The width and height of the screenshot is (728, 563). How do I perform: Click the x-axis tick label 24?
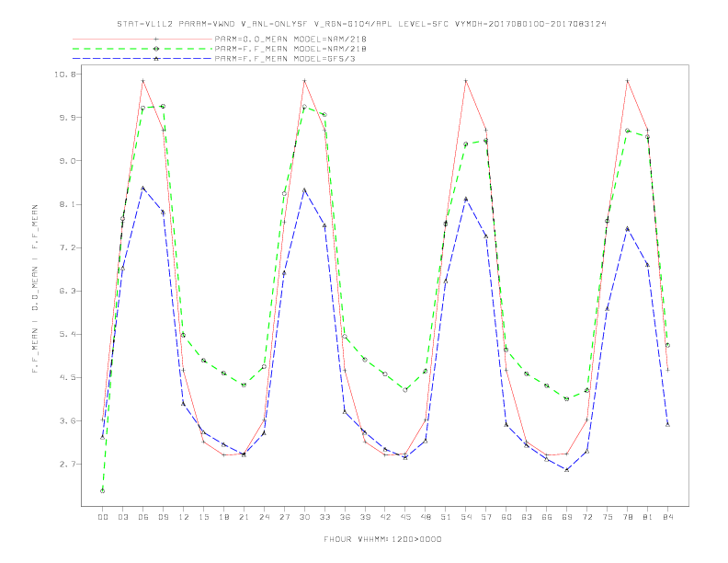click(x=264, y=517)
